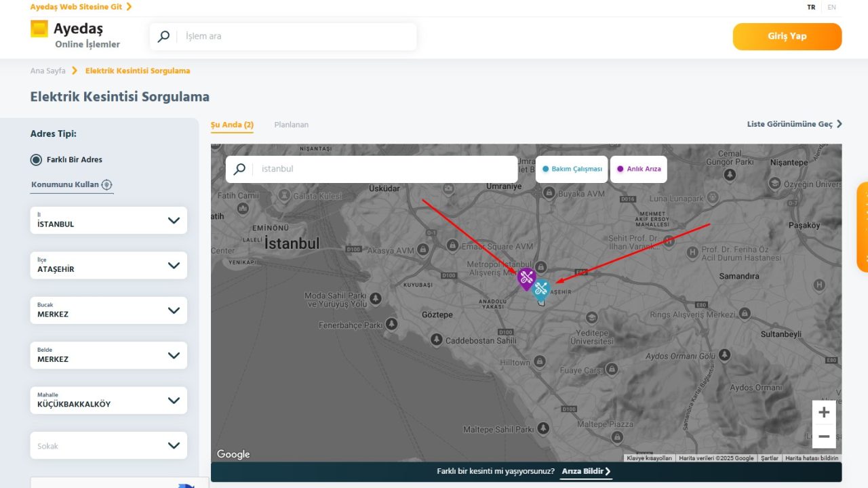Click Harita hatası bildirin link
The image size is (868, 488).
point(812,458)
